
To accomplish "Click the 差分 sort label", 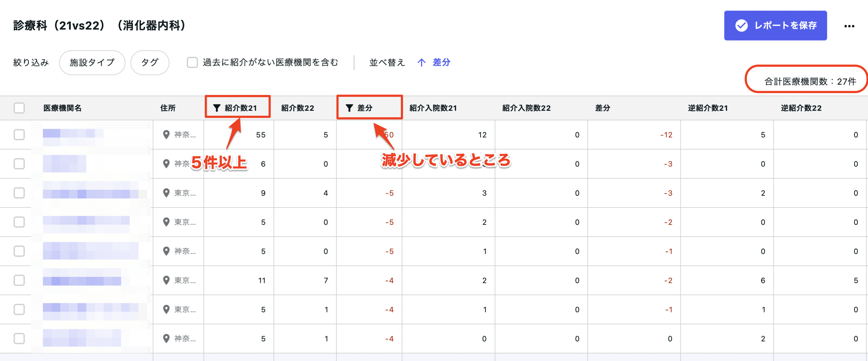I will (x=441, y=63).
